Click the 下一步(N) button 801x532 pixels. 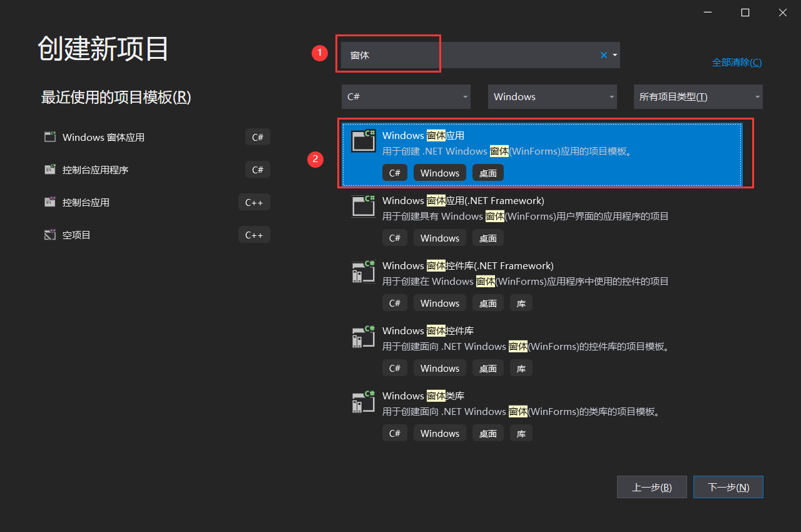pos(728,487)
